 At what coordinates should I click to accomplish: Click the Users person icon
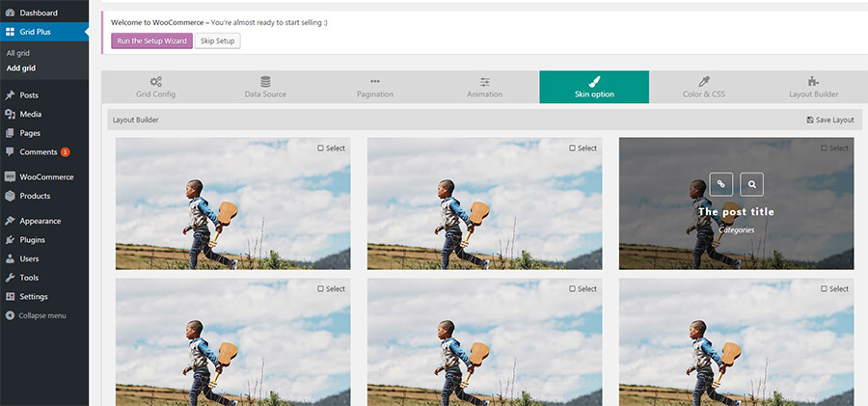click(10, 258)
